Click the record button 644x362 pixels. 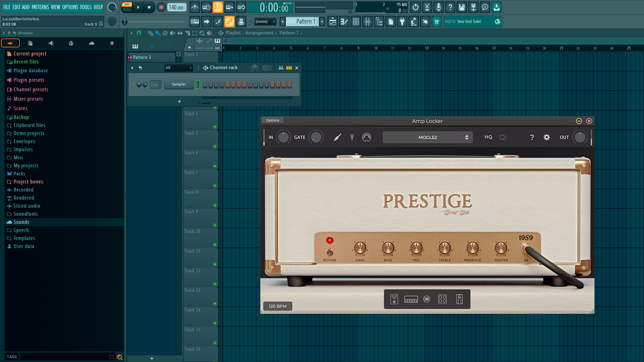(161, 8)
